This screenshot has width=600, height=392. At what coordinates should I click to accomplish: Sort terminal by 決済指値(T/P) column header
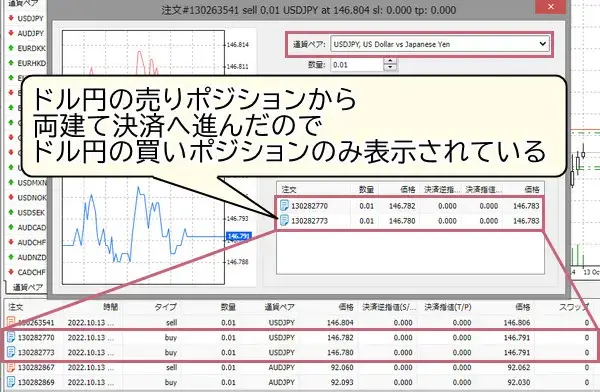448,307
